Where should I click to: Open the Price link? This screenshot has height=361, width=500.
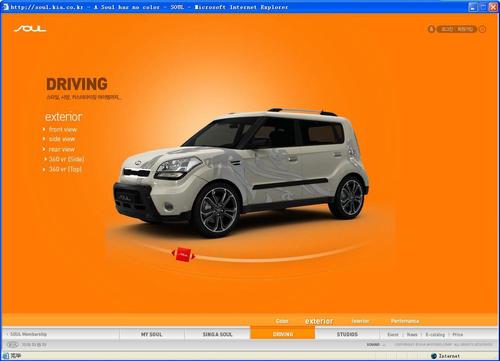(458, 334)
